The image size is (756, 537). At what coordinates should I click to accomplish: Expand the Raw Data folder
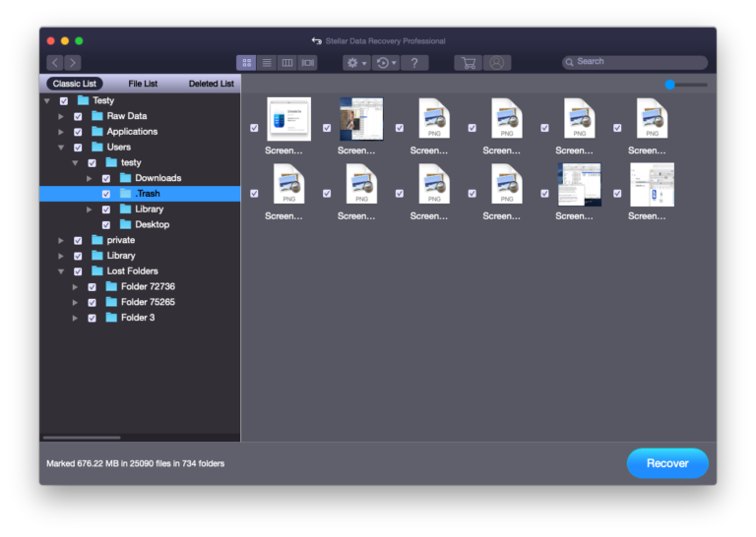pyautogui.click(x=61, y=117)
